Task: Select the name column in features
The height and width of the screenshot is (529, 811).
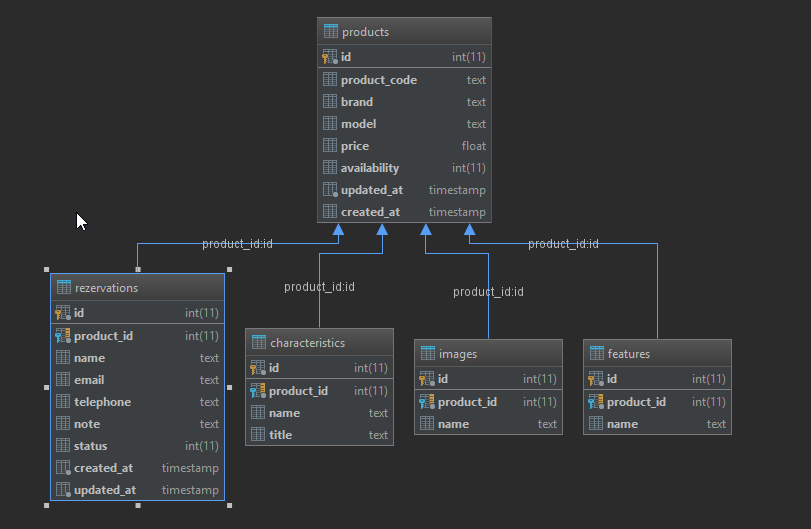Action: [623, 424]
